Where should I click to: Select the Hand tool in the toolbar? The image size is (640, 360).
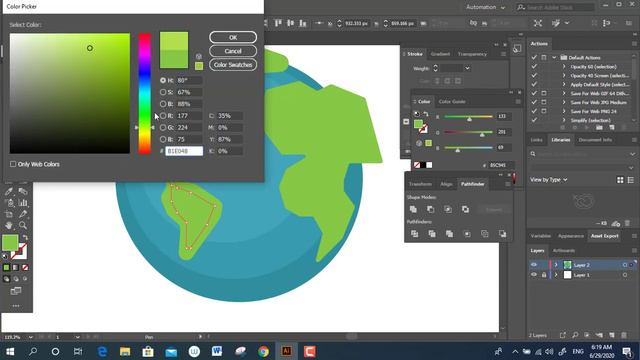[x=9, y=225]
